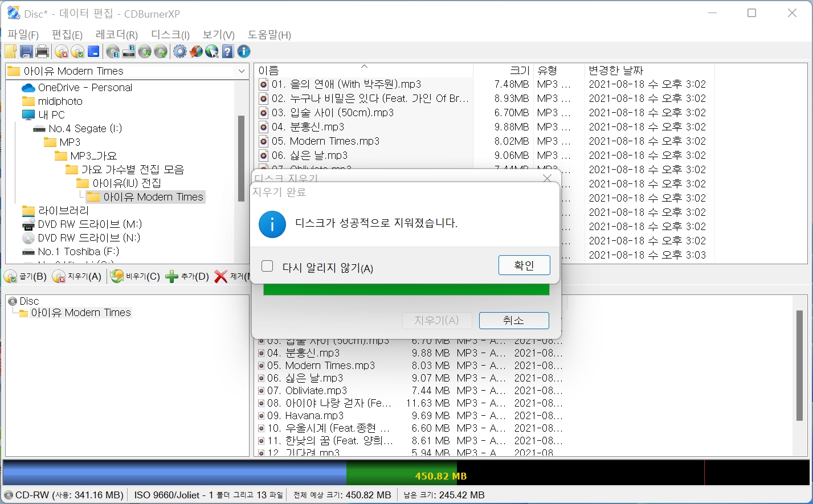Click the open compilation folder toolbar icon
The height and width of the screenshot is (504, 813).
[10, 52]
